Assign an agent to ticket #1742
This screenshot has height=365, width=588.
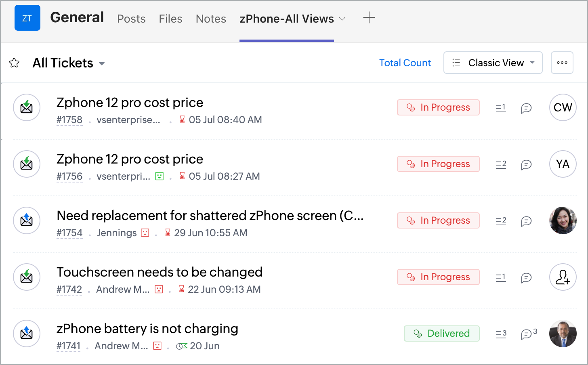(563, 277)
